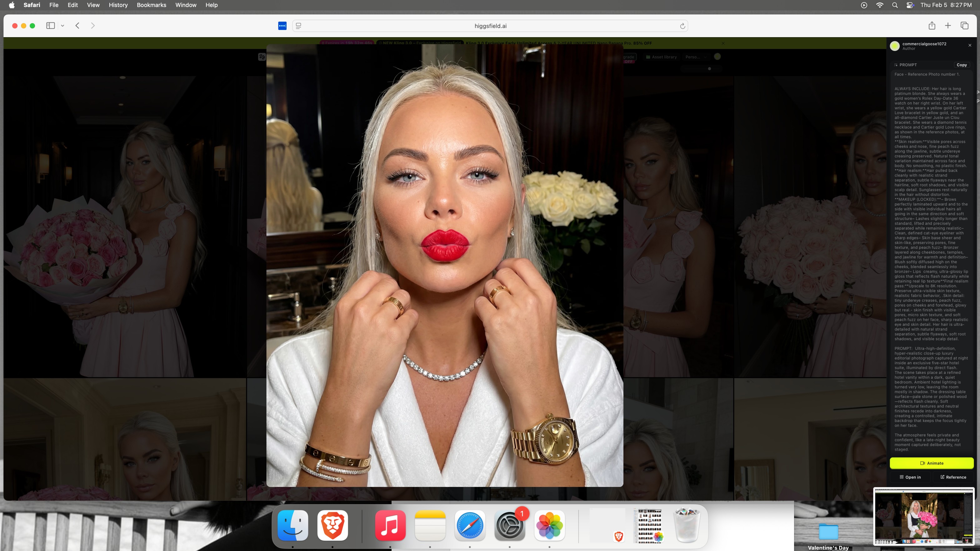Click the yellow Animate button

[931, 463]
